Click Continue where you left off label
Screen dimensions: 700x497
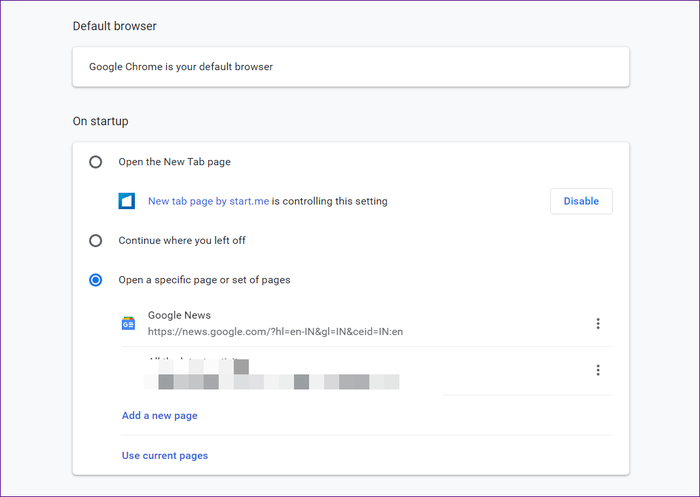[182, 241]
